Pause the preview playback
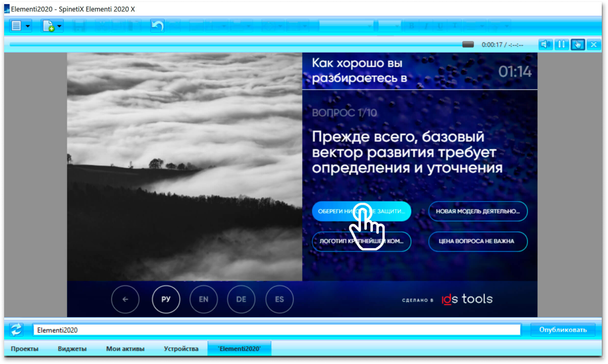This screenshot has width=608, height=364. 561,44
